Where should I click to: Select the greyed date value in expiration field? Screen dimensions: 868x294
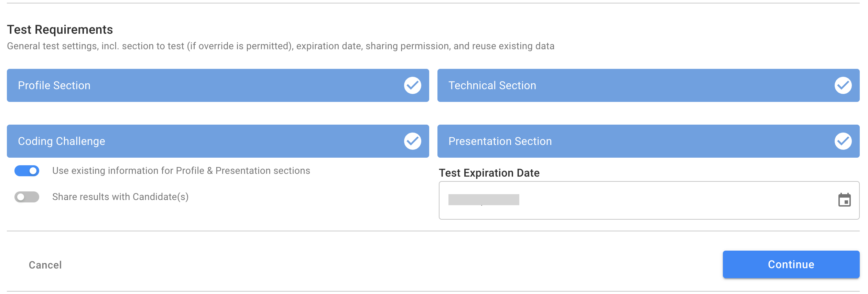(x=484, y=200)
